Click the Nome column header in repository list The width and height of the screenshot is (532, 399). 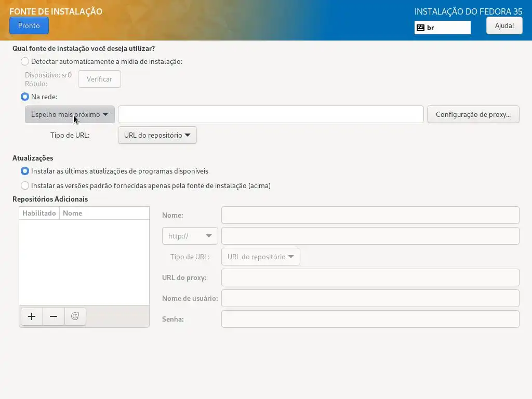[104, 213]
